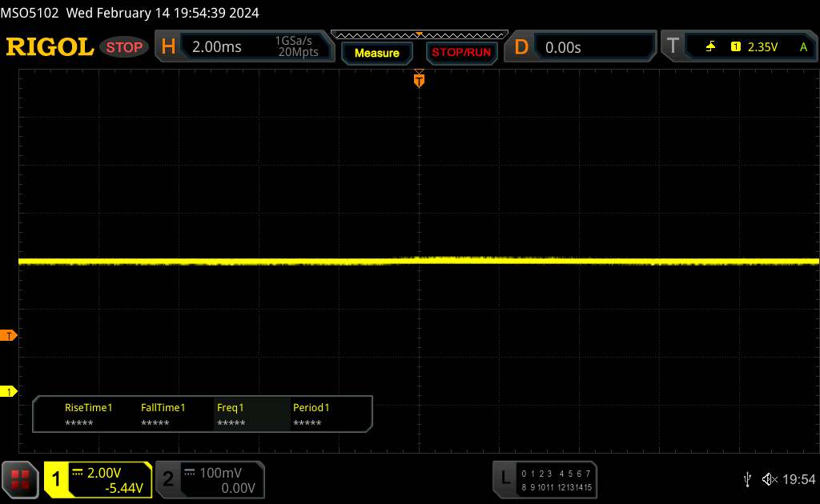Open the Measure menu
The image size is (820, 504).
click(x=376, y=53)
